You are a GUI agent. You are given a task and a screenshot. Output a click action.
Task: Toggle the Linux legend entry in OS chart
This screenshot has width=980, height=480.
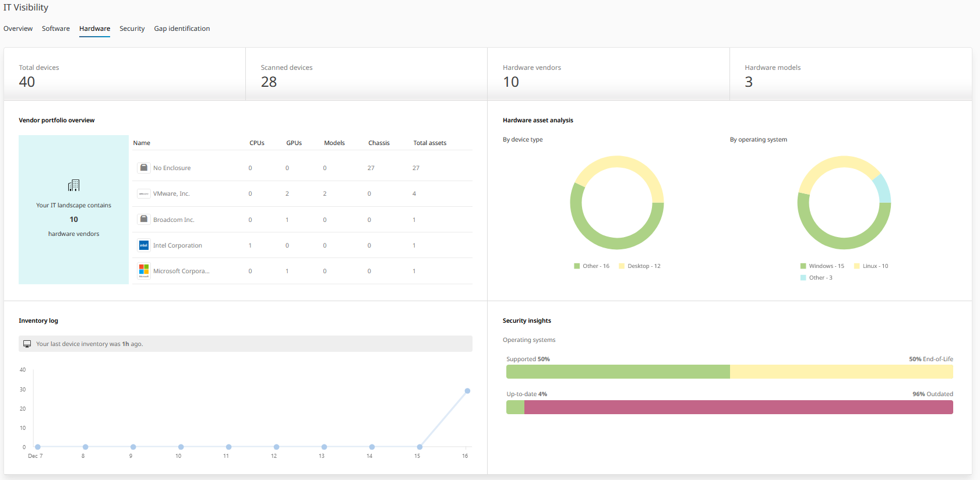point(871,266)
